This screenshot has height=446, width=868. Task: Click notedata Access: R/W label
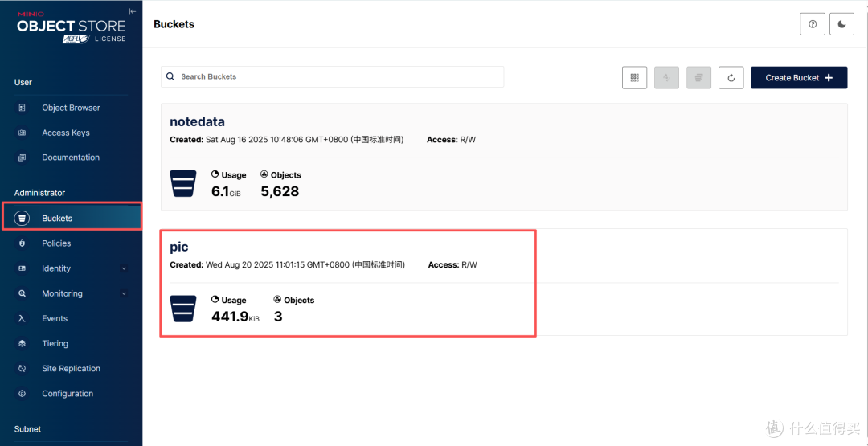pyautogui.click(x=451, y=140)
